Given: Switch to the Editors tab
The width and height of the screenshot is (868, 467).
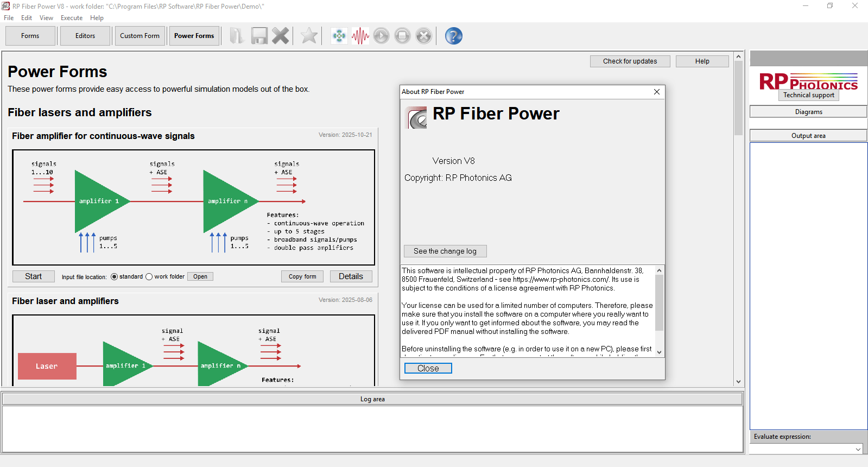Looking at the screenshot, I should [85, 36].
